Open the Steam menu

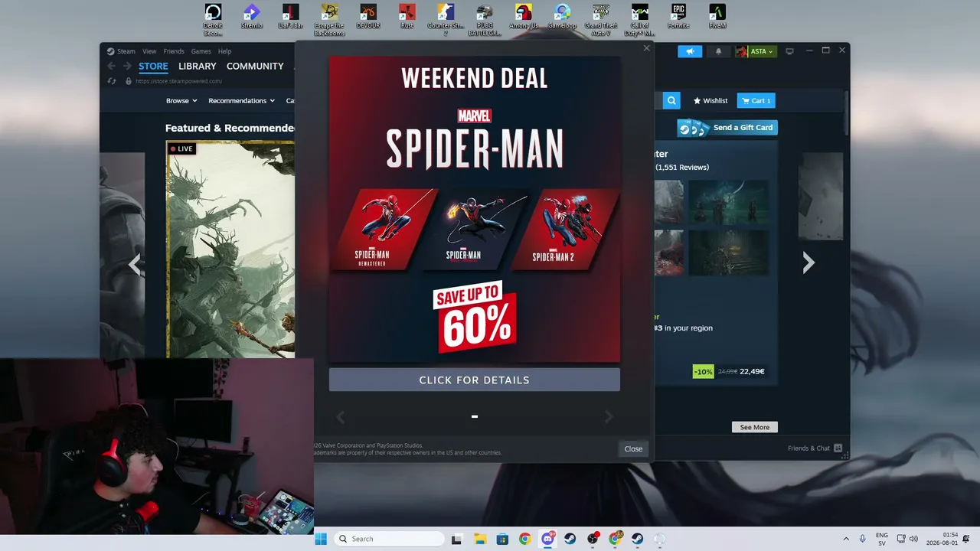coord(121,51)
